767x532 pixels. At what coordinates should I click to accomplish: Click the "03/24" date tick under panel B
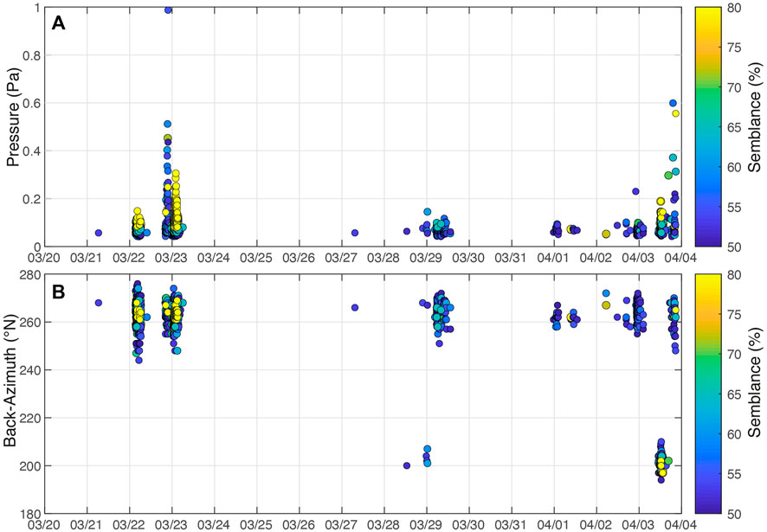[x=214, y=525]
